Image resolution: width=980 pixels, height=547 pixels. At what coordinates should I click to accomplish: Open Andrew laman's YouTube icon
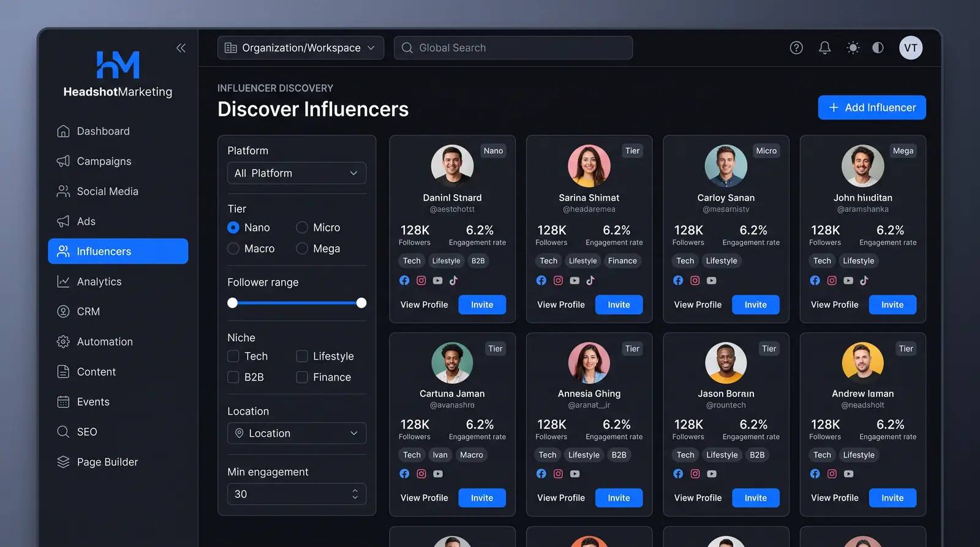[848, 473]
